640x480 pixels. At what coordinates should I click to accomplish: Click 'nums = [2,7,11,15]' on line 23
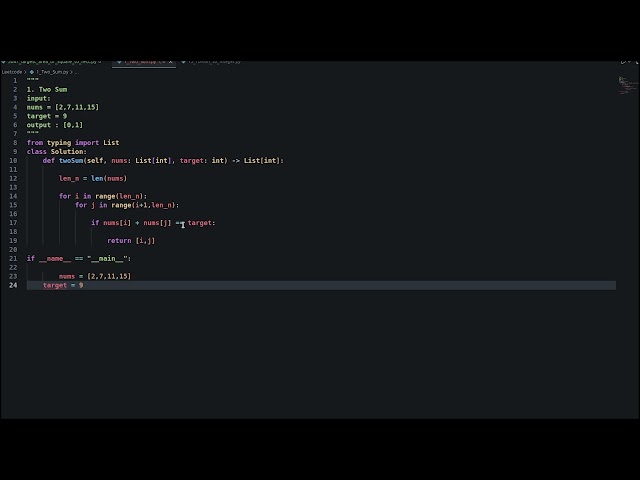(x=95, y=276)
